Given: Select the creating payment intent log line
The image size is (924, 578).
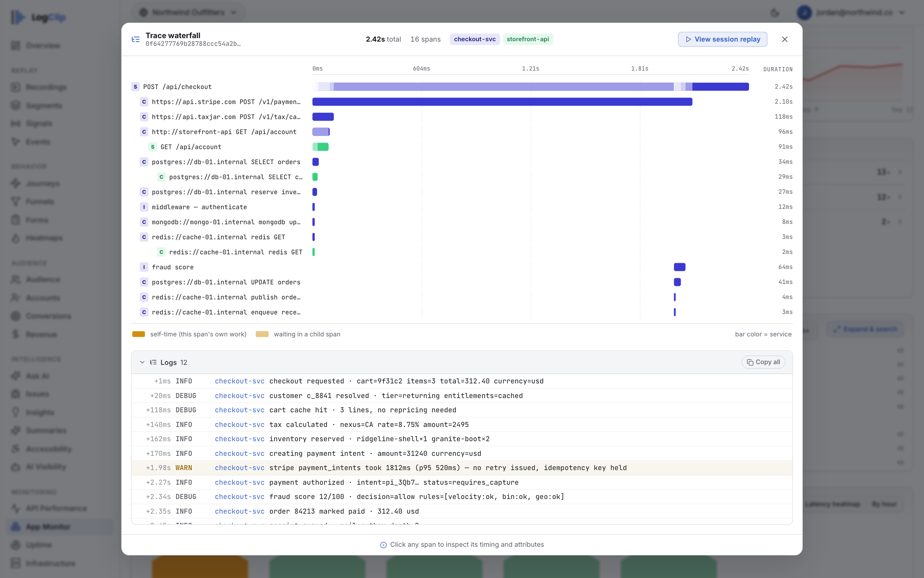Looking at the screenshot, I should click(x=462, y=454).
